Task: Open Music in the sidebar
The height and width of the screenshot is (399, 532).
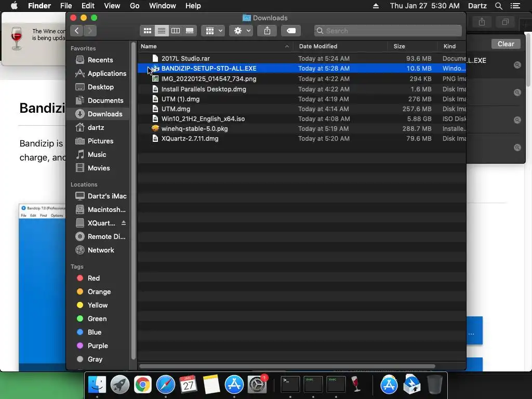Action: click(x=97, y=154)
